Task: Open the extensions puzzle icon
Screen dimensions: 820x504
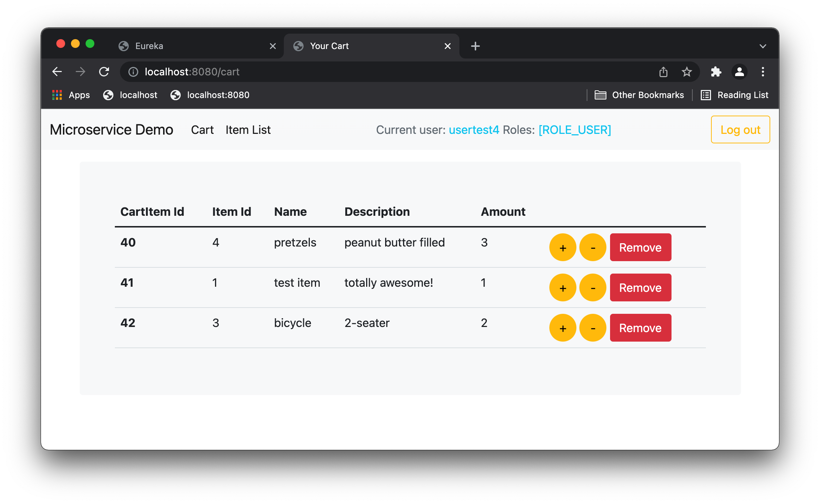Action: pyautogui.click(x=716, y=72)
